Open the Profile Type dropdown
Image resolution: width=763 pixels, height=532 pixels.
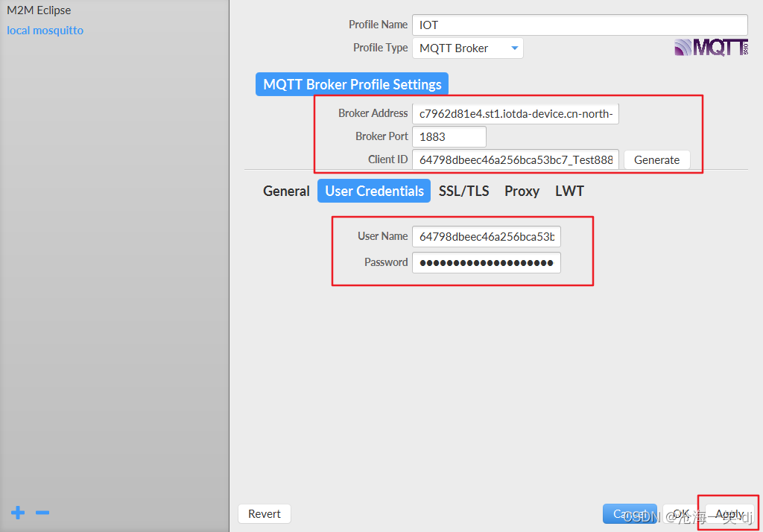tap(468, 48)
